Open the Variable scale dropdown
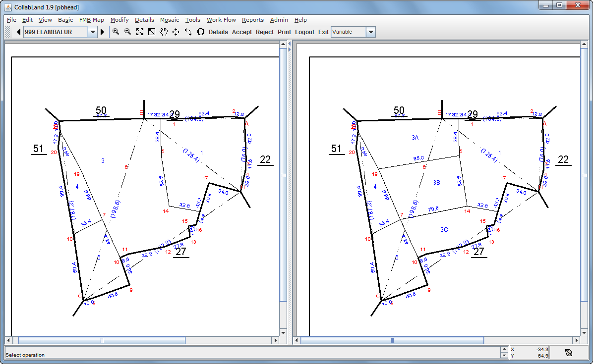The width and height of the screenshot is (593, 364). tap(371, 32)
